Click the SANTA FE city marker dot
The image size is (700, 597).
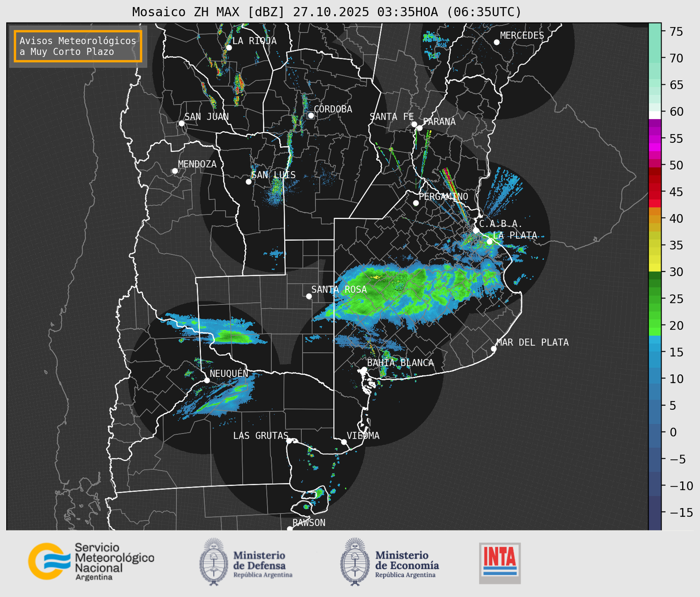coord(414,124)
